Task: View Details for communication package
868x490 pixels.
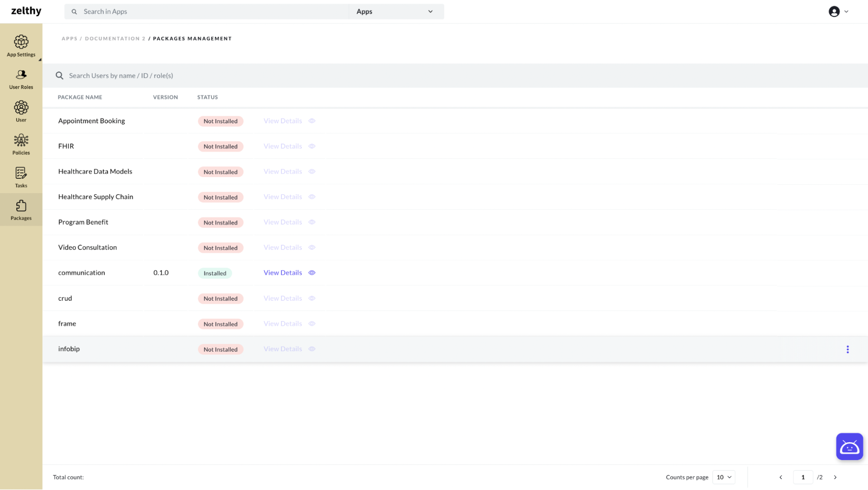Action: (x=283, y=273)
